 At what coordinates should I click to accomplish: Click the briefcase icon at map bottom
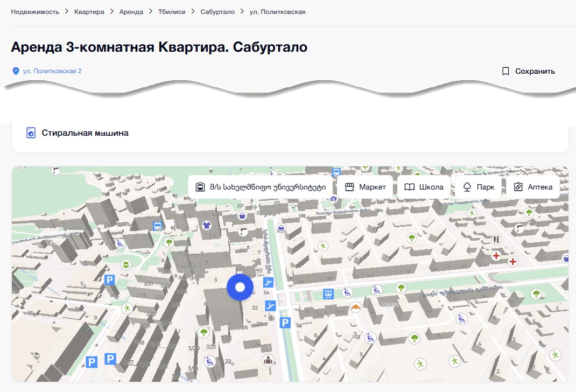tap(268, 360)
